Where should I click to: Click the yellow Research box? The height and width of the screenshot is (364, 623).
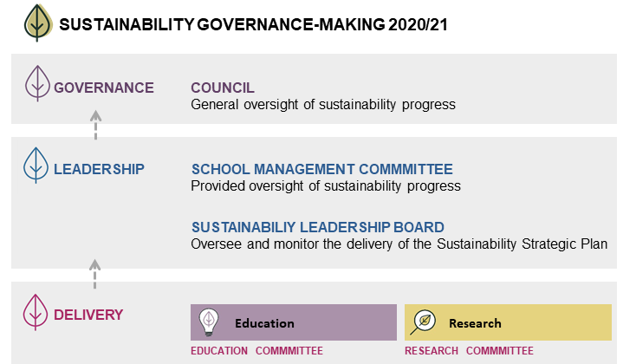pyautogui.click(x=507, y=322)
